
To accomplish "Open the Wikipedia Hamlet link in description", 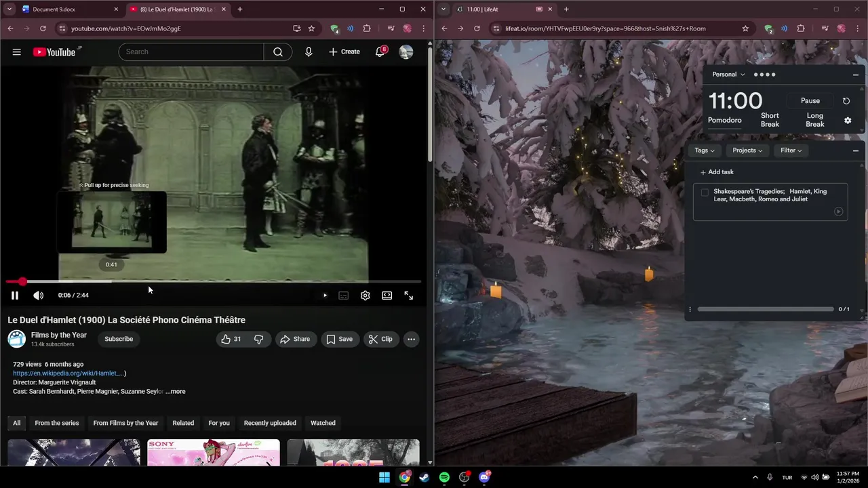I will [x=67, y=373].
